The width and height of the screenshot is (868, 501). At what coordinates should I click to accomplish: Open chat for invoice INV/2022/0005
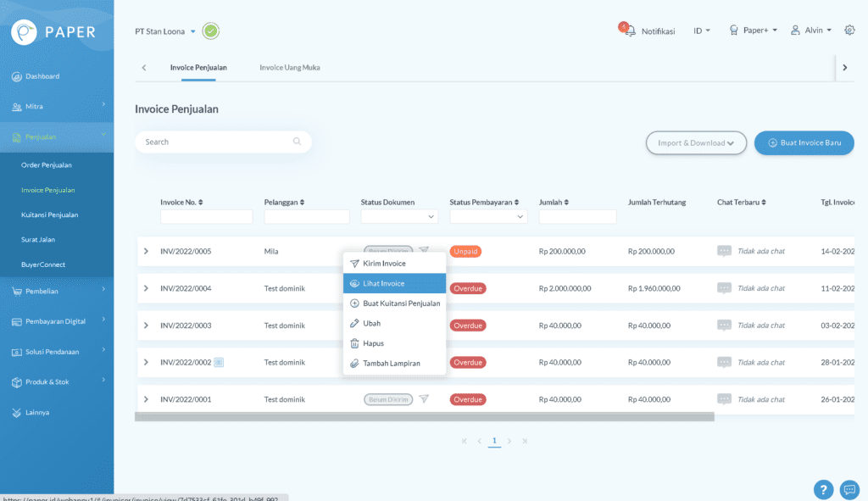(x=723, y=251)
